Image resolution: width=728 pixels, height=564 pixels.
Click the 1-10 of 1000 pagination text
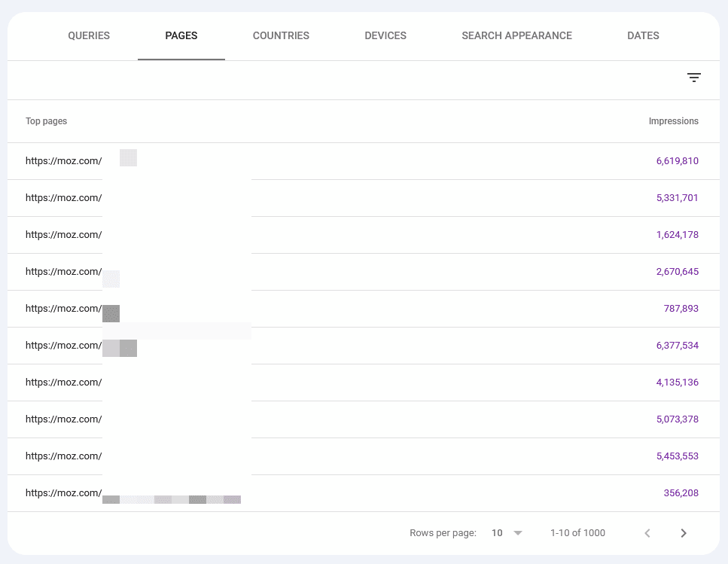(577, 533)
